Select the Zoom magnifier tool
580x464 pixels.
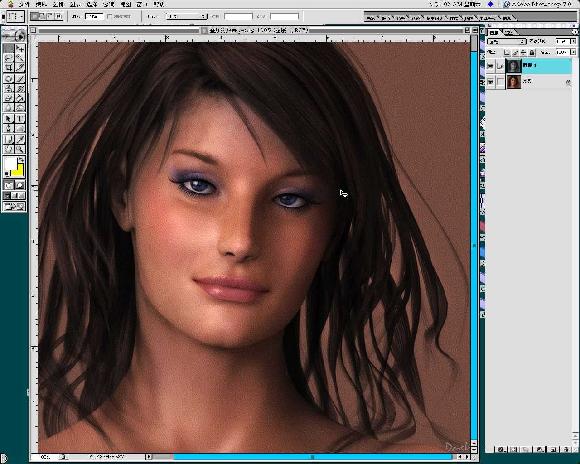pos(20,149)
